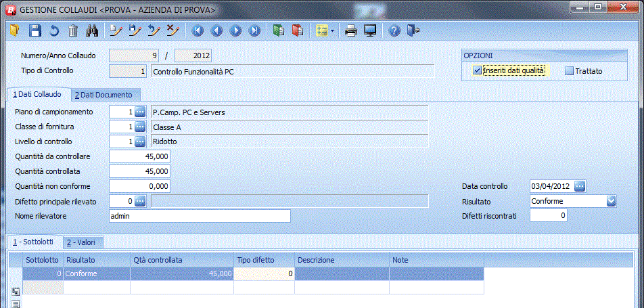
Task: Delete the record with the trash can icon
Action: [72, 31]
